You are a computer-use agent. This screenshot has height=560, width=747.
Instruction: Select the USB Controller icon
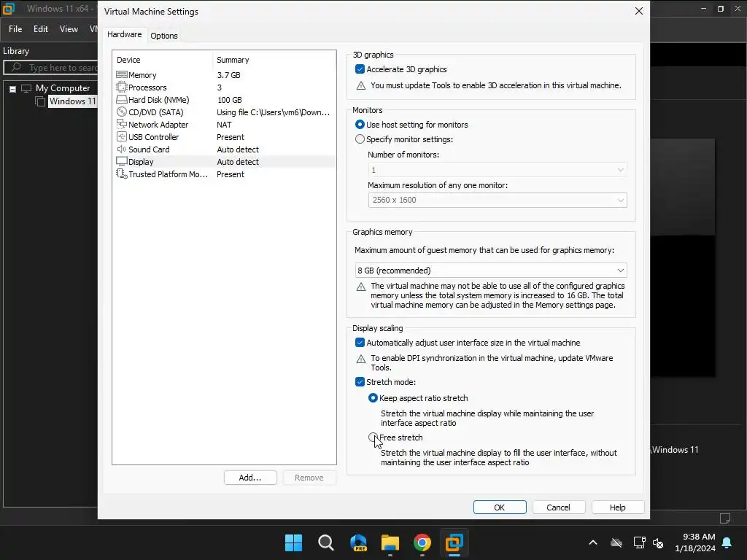click(x=122, y=136)
